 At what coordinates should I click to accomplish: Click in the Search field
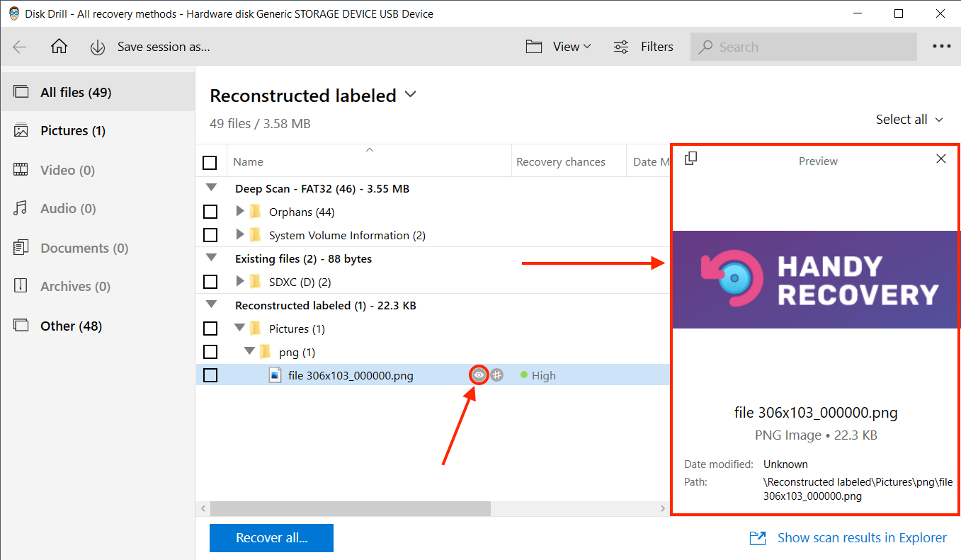tap(804, 47)
